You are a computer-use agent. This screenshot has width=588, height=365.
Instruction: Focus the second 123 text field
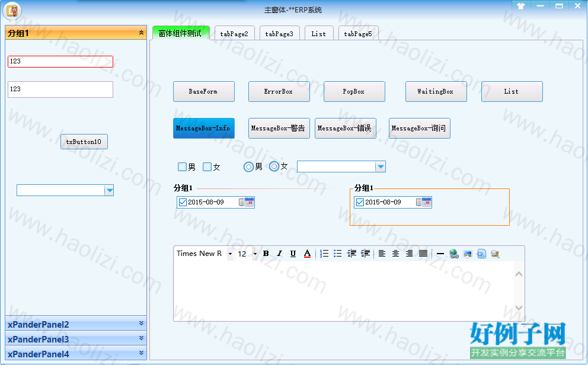point(60,89)
